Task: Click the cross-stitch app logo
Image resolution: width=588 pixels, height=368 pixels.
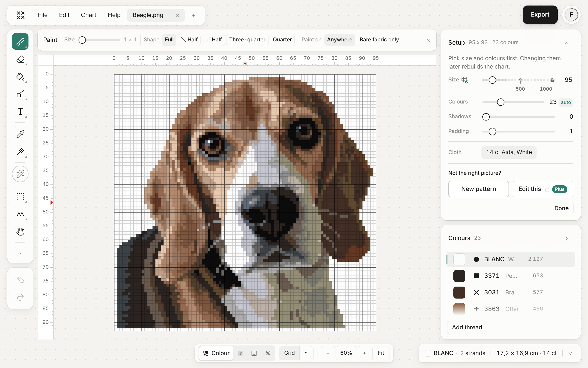Action: [21, 15]
